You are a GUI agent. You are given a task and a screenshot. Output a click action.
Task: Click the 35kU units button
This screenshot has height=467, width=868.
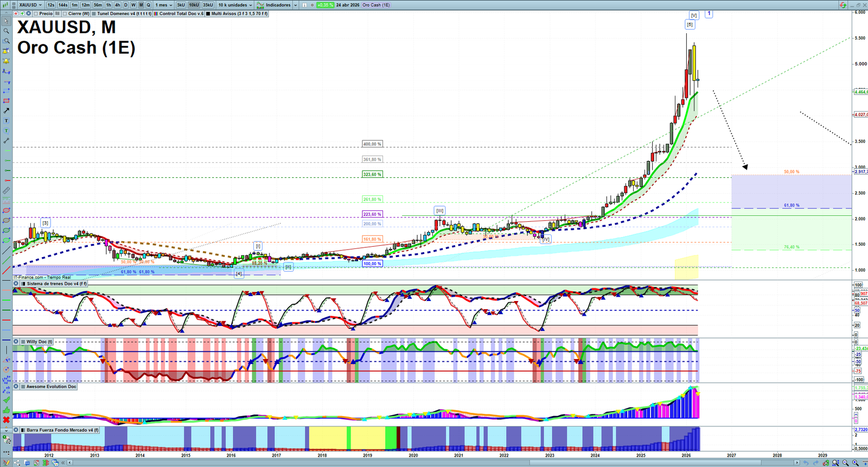pos(208,5)
